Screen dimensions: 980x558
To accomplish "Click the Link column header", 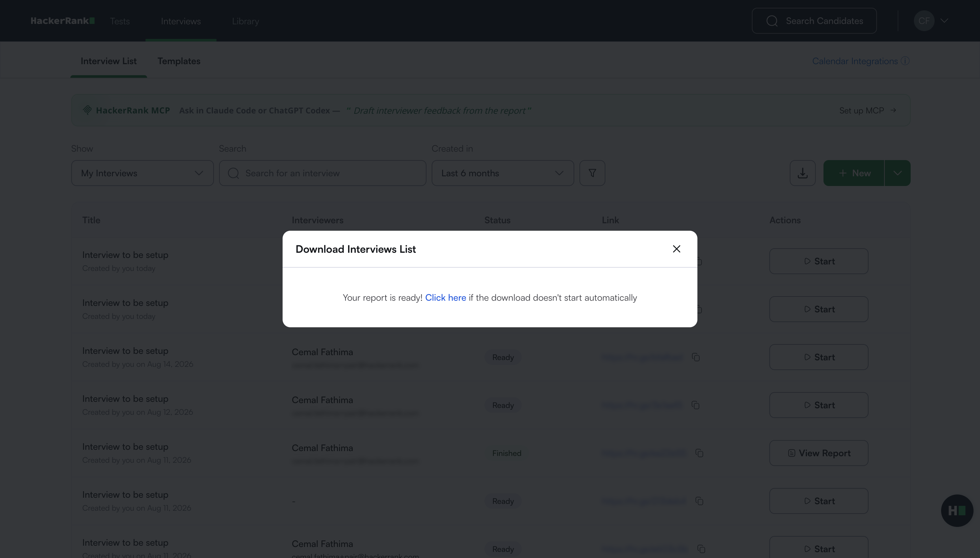I will tap(610, 220).
